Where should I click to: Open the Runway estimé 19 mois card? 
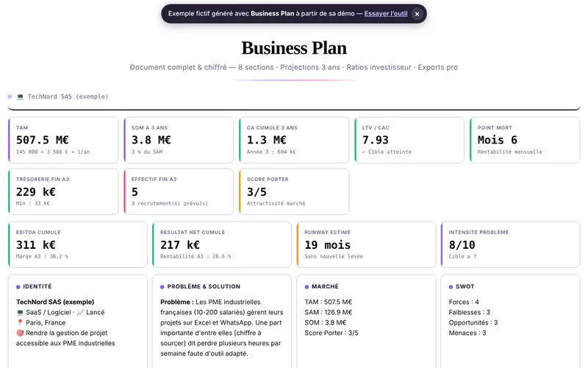[x=366, y=244]
